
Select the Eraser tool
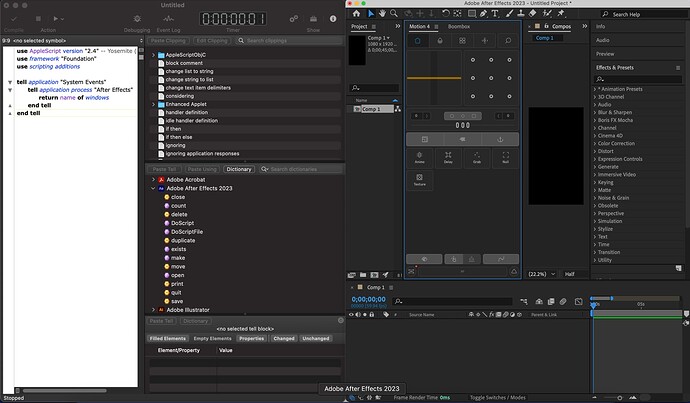(532, 14)
